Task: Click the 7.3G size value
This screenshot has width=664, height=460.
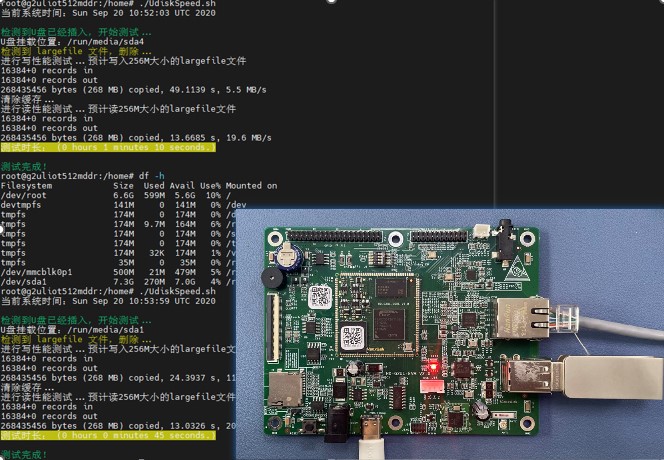Action: tap(124, 282)
